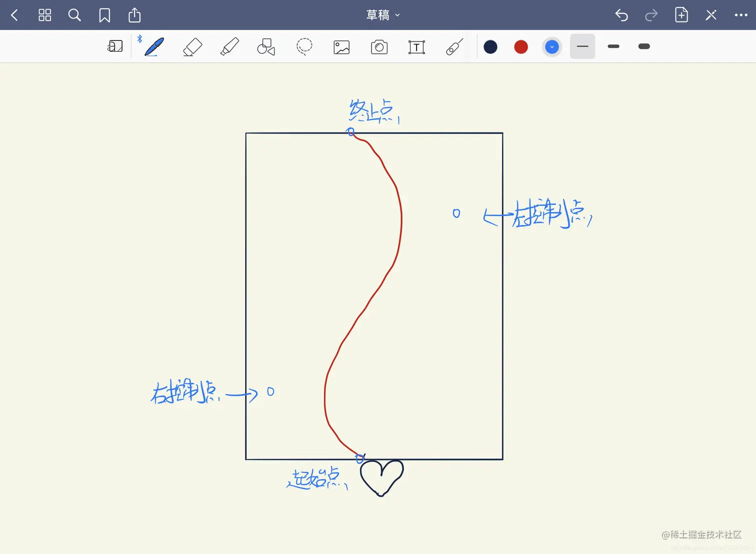
Task: Expand the 草稿 document title menu
Action: tap(383, 15)
